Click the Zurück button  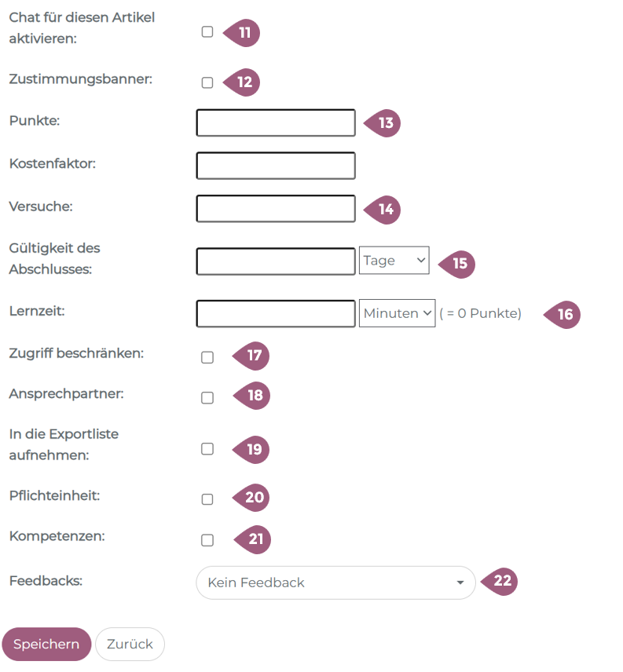pos(130,645)
